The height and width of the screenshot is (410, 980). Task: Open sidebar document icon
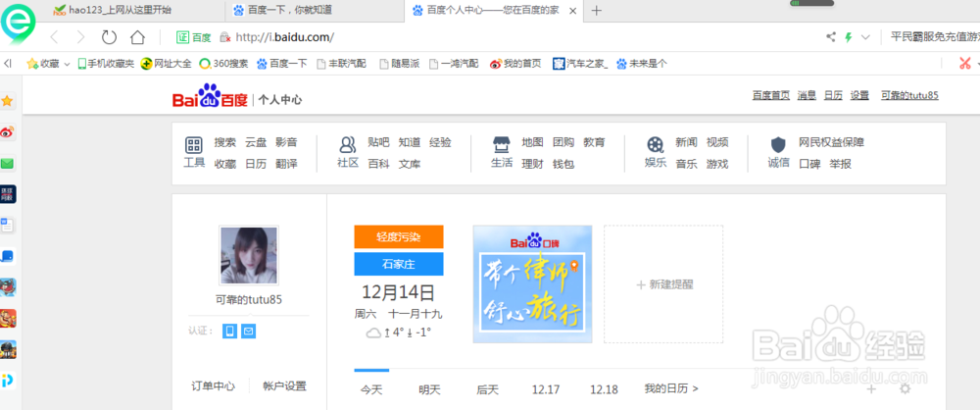point(8,226)
